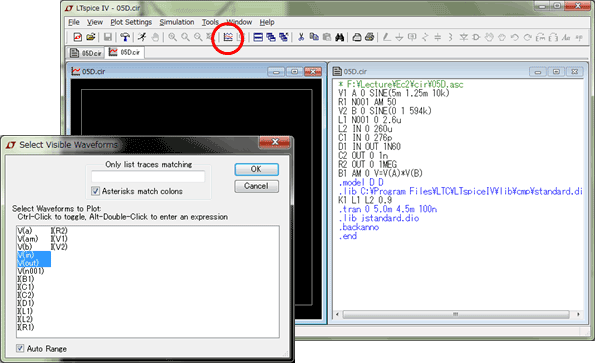Click the Save disk icon
The height and width of the screenshot is (363, 595).
click(108, 37)
